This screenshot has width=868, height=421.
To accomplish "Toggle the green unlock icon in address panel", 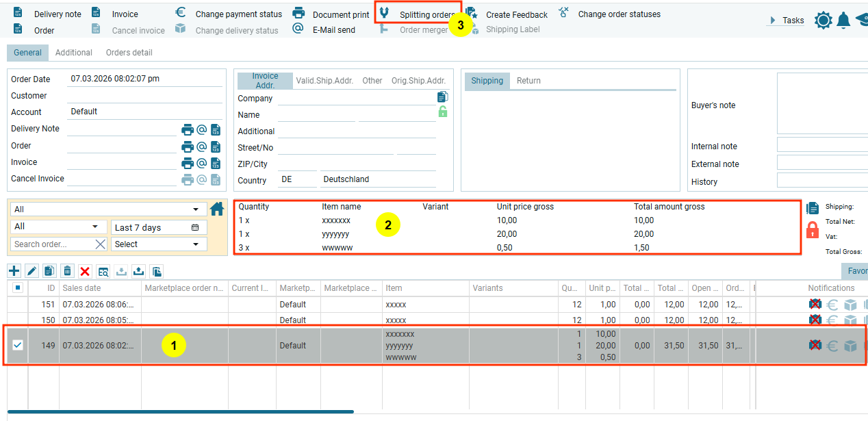I will coord(443,112).
